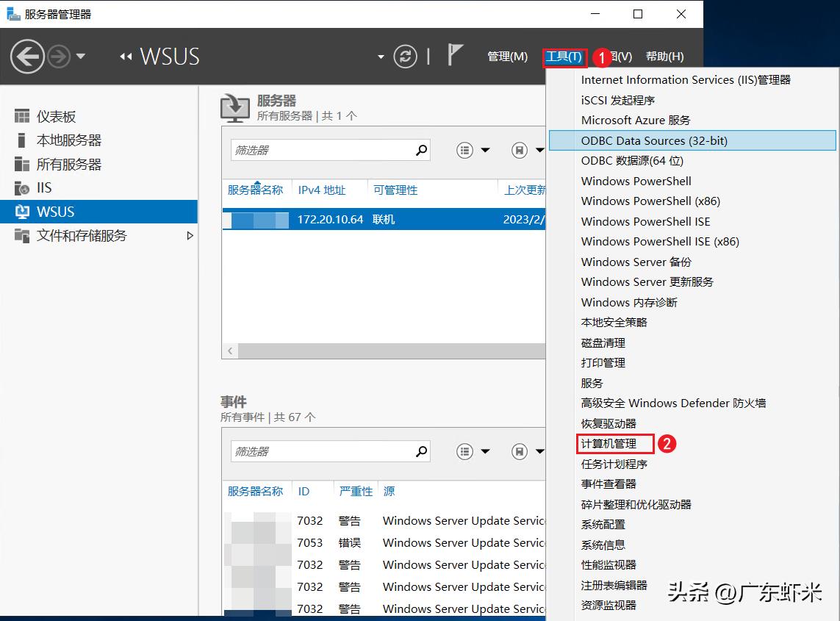Click the floppy disk save icon above the server list
The image size is (840, 621).
click(x=521, y=150)
